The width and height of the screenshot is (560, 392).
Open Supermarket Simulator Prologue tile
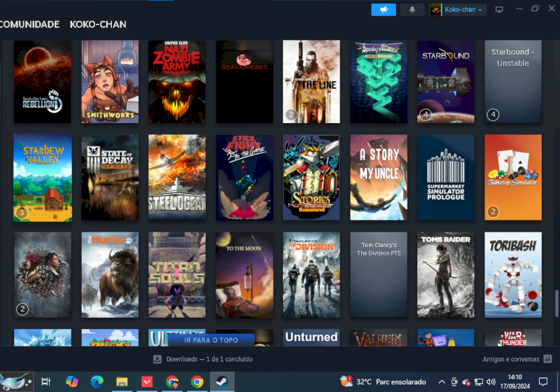click(x=446, y=178)
